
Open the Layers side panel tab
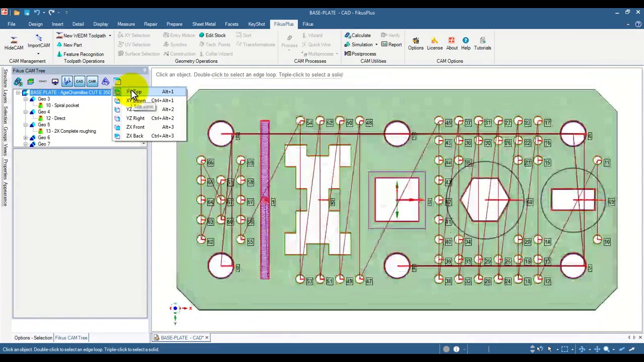click(x=6, y=97)
